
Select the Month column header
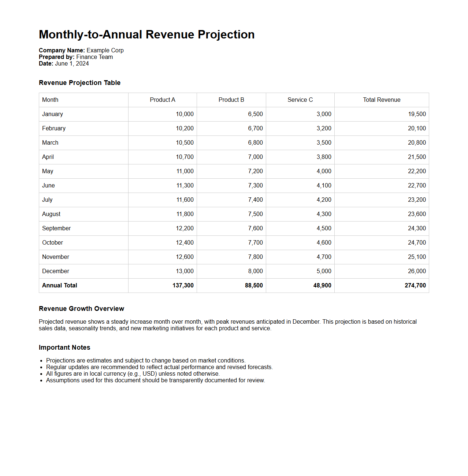pos(50,100)
